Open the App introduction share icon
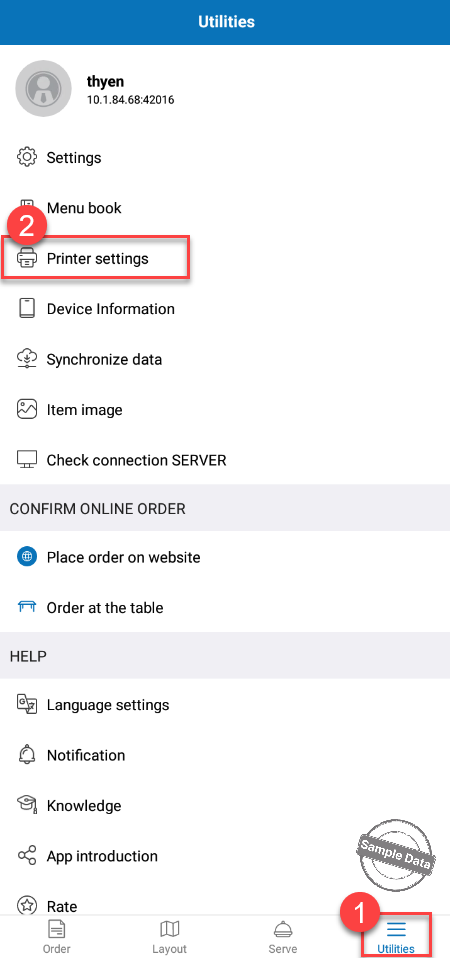This screenshot has height=958, width=450. click(x=27, y=855)
